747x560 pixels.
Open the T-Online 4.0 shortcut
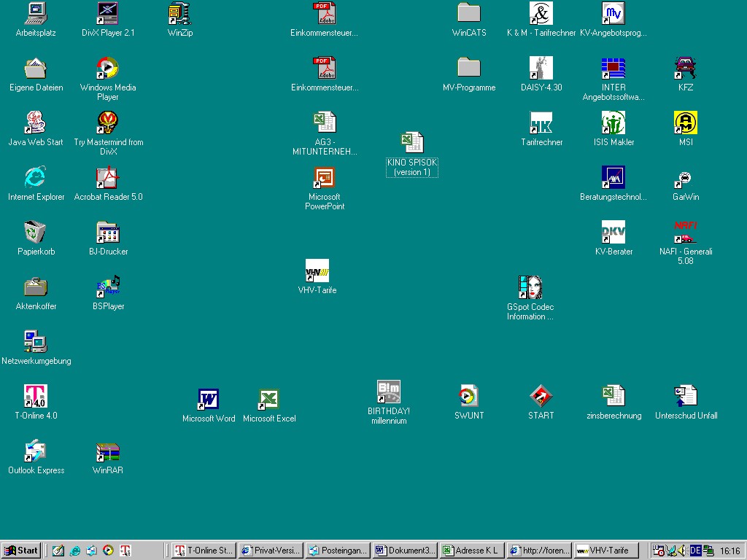36,397
